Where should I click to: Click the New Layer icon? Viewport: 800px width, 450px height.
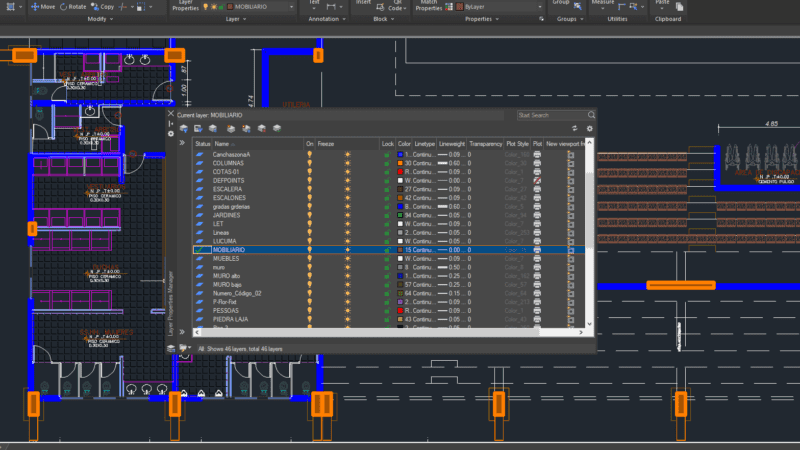click(x=231, y=129)
